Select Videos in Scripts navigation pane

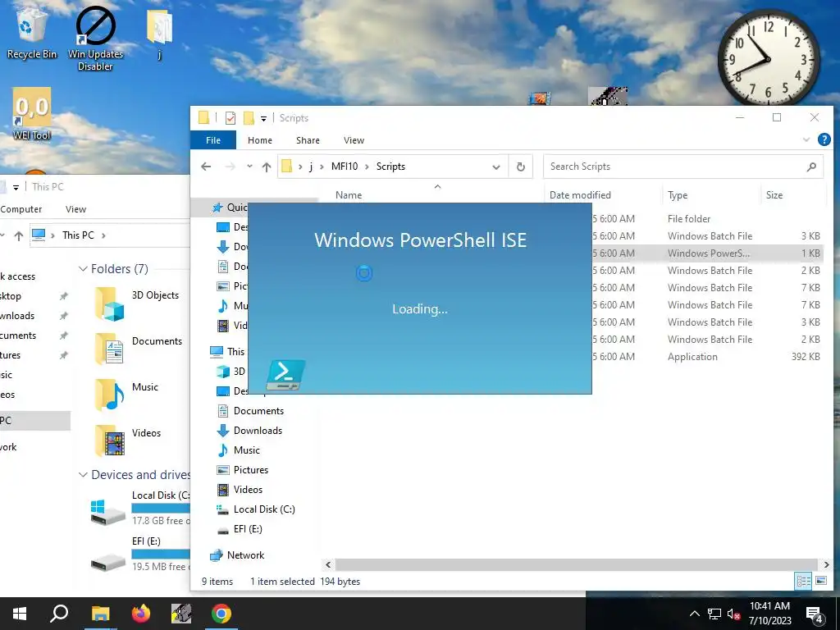[x=248, y=490]
